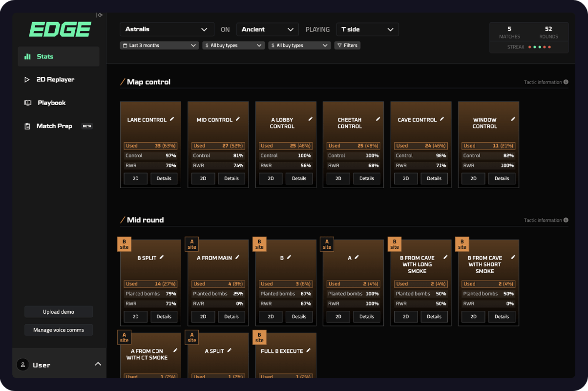Click the pencil icon on Lane Control card
The image size is (588, 391).
pos(172,119)
